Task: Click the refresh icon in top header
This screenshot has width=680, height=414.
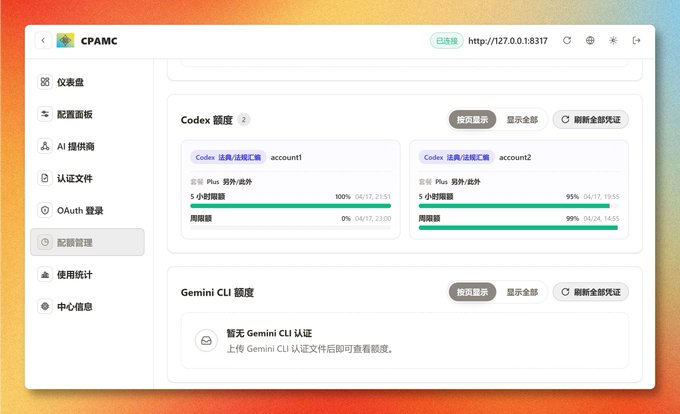Action: tap(567, 40)
